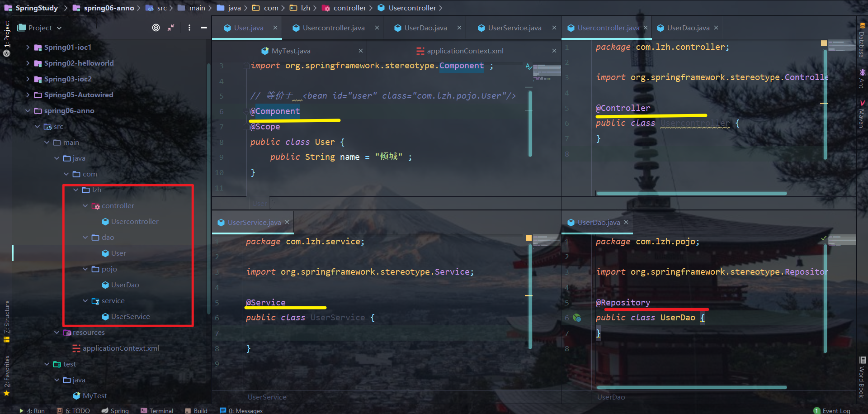Click @Repository annotation in UserDao.java
This screenshot has height=414, width=868.
coord(623,302)
